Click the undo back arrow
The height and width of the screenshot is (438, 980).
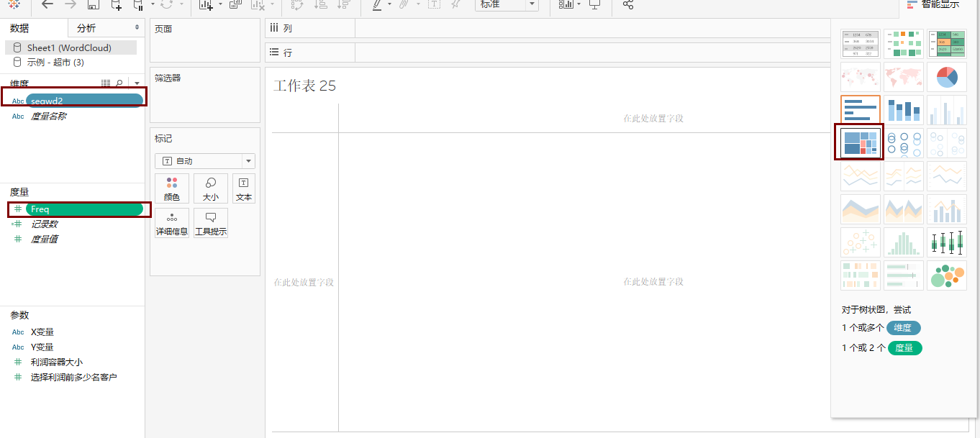47,4
